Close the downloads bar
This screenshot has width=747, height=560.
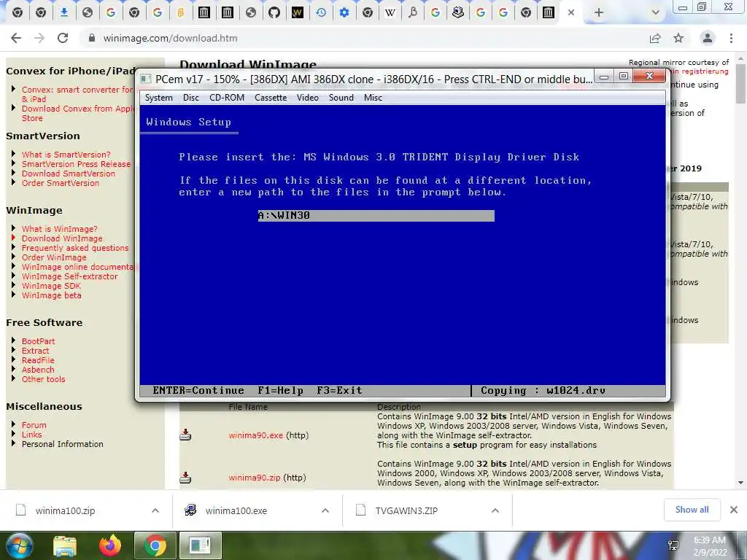tap(734, 510)
